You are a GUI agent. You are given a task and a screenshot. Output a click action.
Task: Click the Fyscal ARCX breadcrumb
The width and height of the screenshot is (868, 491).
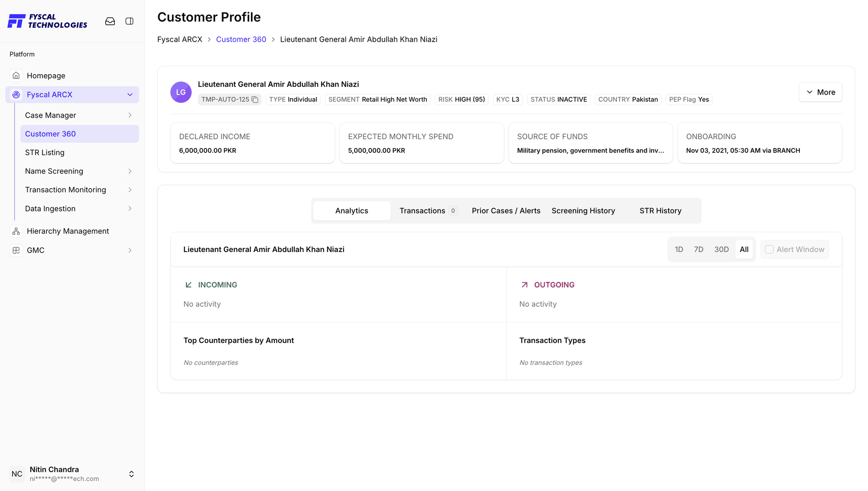pos(179,39)
